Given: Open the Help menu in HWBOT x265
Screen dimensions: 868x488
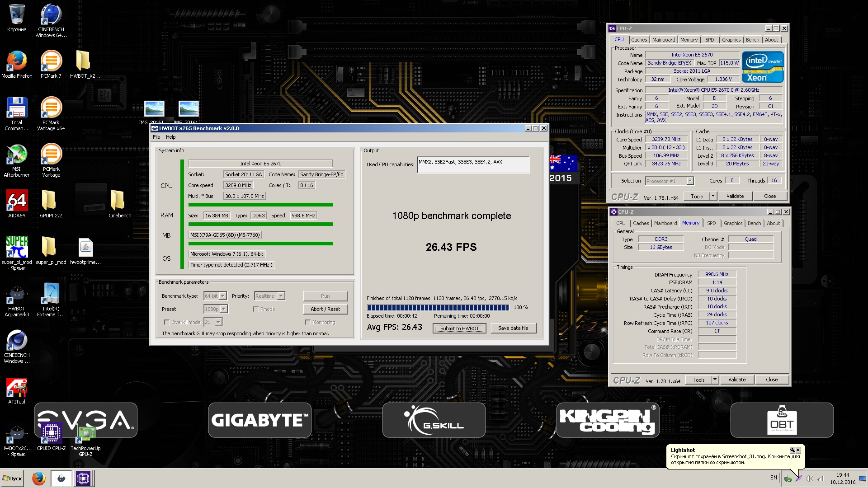Looking at the screenshot, I should 171,137.
